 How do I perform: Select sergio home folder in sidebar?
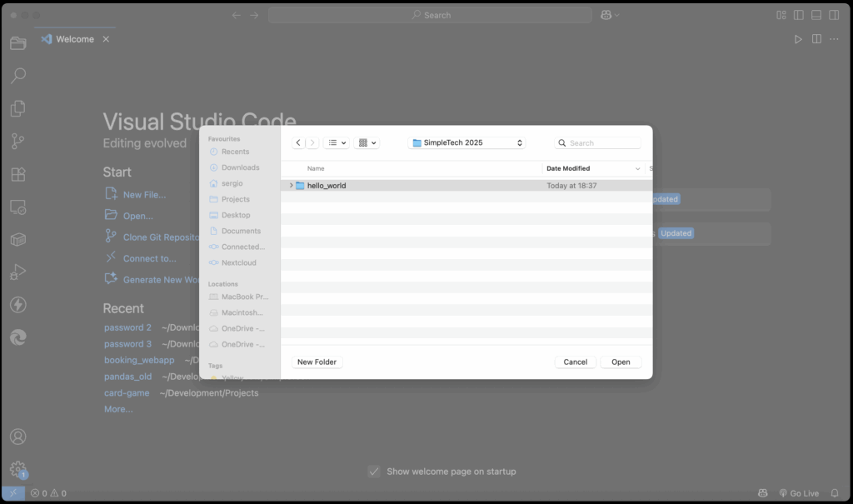tap(232, 183)
